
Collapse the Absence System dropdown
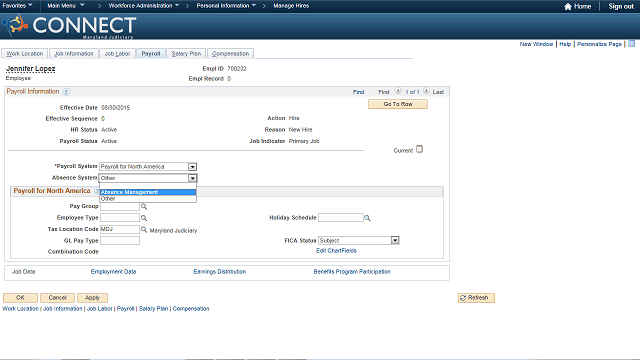click(x=192, y=178)
